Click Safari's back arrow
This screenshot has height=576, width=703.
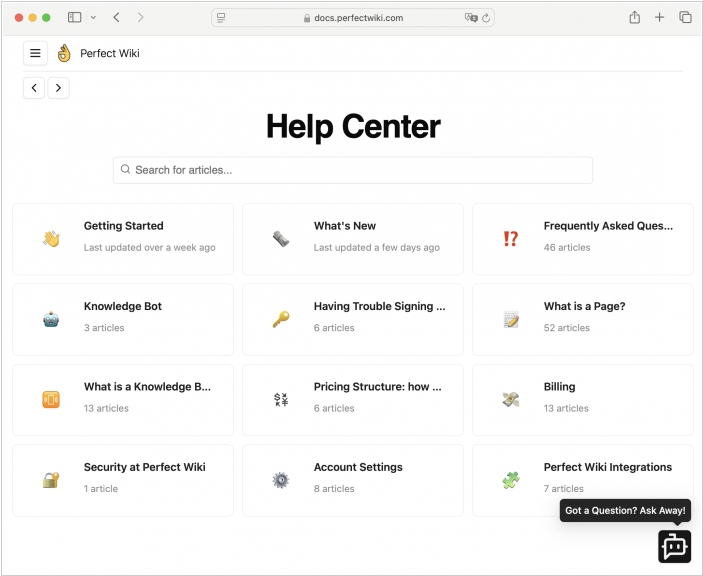coord(117,17)
